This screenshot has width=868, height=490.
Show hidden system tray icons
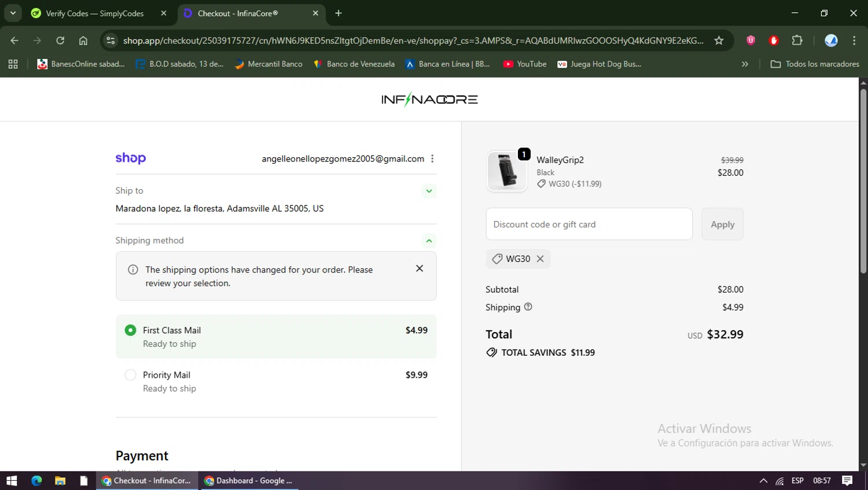(763, 481)
